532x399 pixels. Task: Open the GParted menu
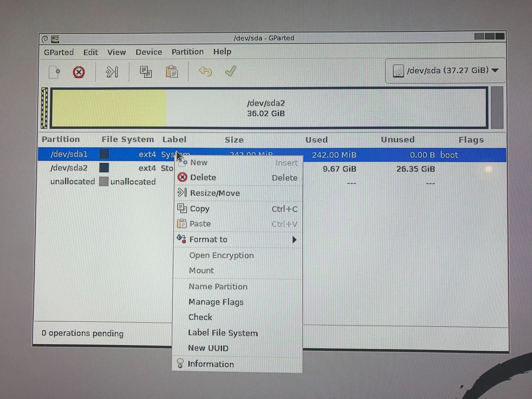coord(59,52)
